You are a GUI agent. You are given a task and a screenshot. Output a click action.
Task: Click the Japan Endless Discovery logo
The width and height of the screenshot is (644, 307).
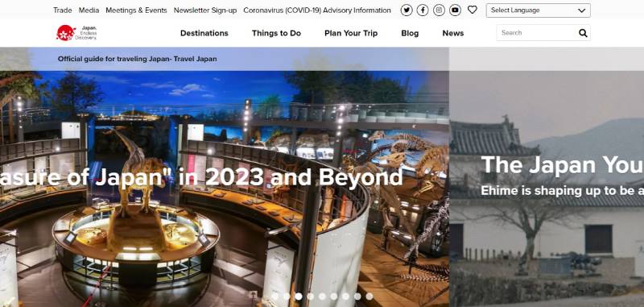[76, 33]
